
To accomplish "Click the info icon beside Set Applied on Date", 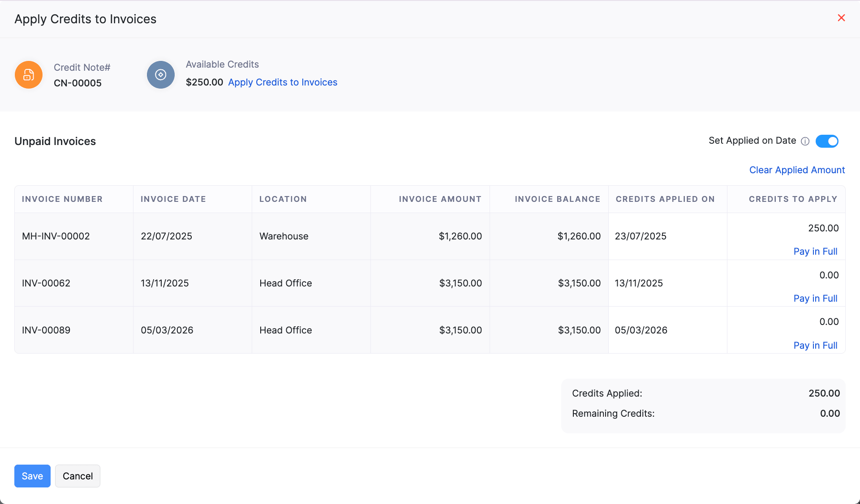I will [805, 141].
